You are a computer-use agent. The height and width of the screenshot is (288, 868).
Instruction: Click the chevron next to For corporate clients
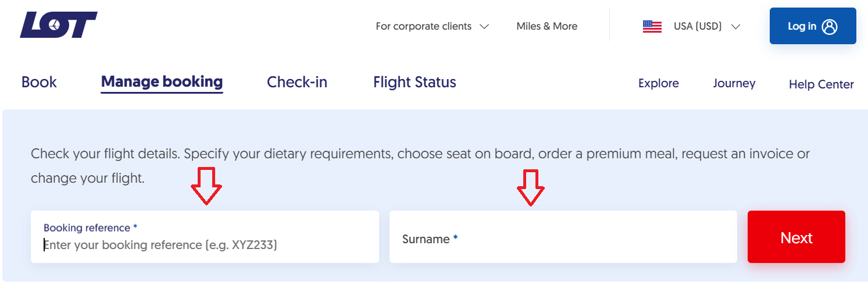pyautogui.click(x=484, y=26)
